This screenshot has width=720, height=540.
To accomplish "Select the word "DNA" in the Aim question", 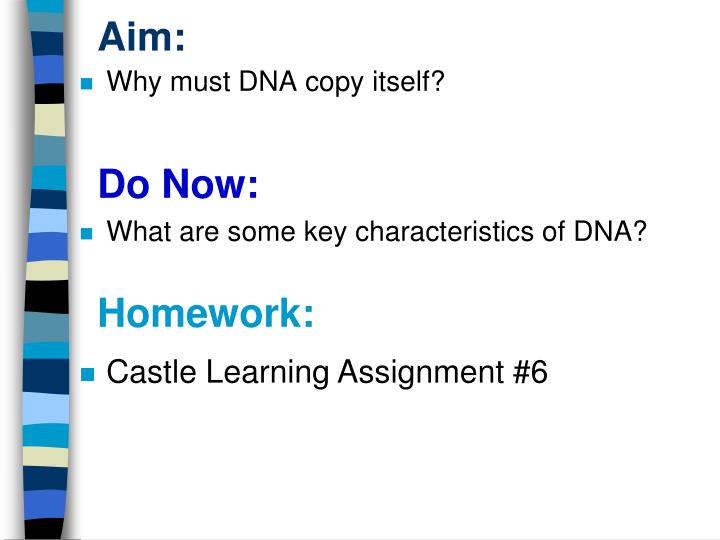I will point(263,83).
